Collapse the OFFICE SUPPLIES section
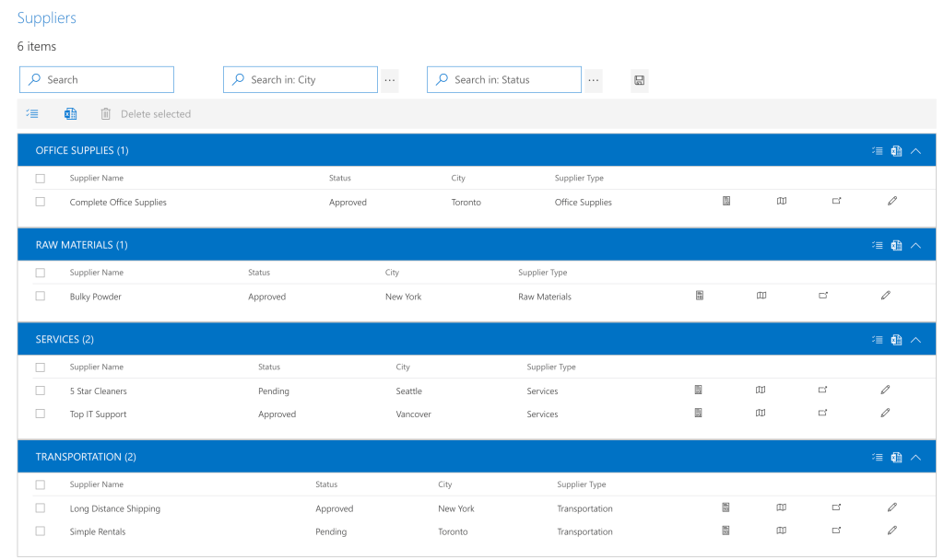944x560 pixels. point(915,150)
